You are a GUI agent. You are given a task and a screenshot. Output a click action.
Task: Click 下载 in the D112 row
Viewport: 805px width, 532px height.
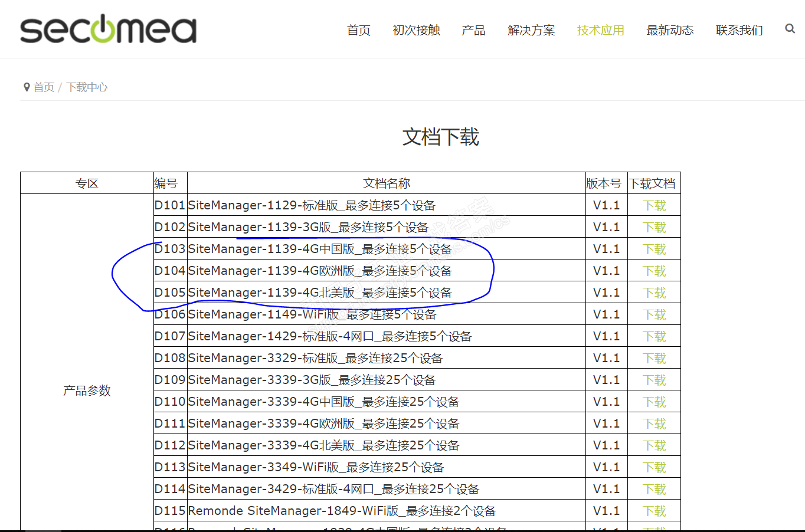[x=654, y=445]
